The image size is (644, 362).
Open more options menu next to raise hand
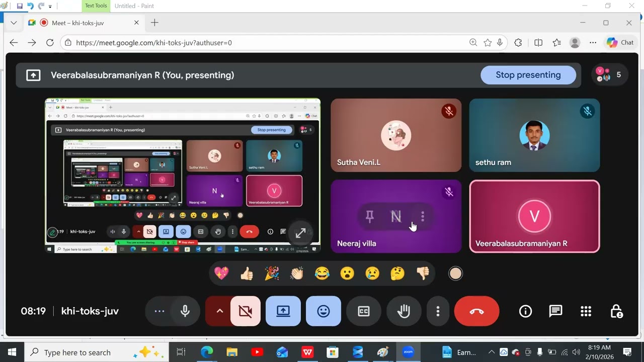[x=438, y=311]
